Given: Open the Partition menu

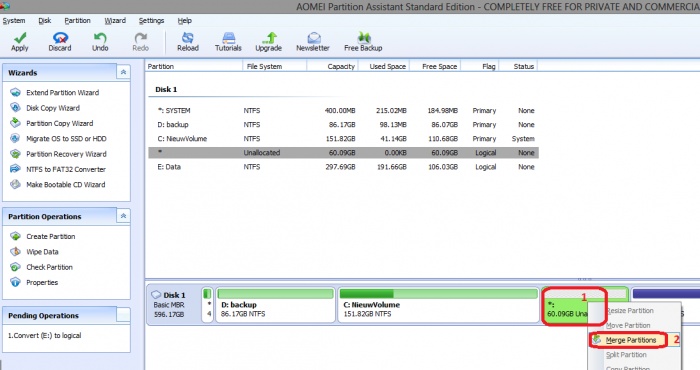Looking at the screenshot, I should (77, 21).
